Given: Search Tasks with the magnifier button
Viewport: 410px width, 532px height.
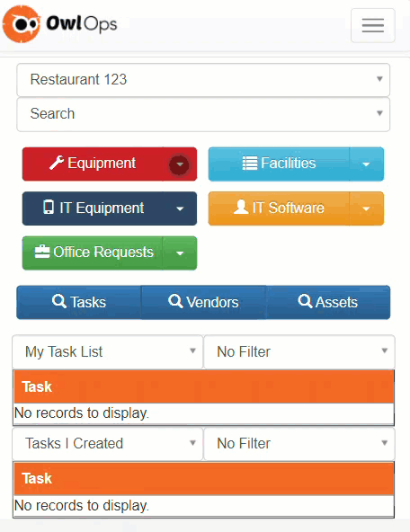Looking at the screenshot, I should click(79, 302).
